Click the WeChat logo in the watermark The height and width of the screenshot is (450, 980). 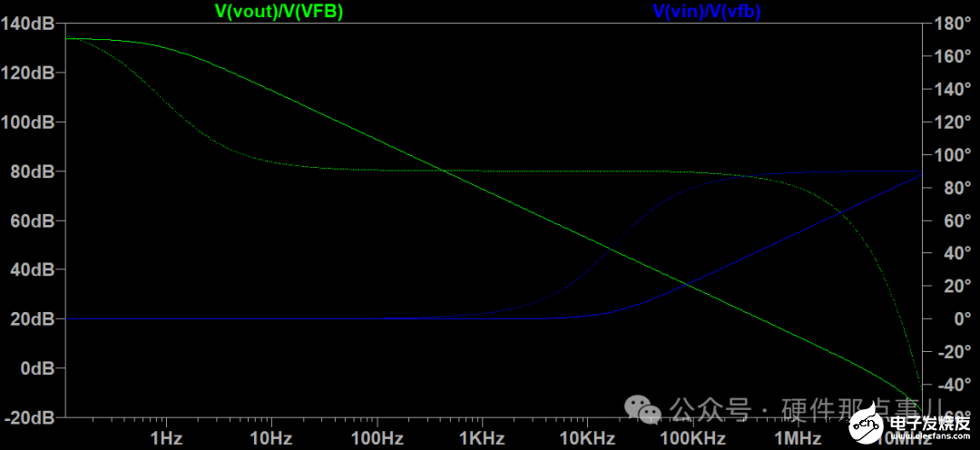650,413
